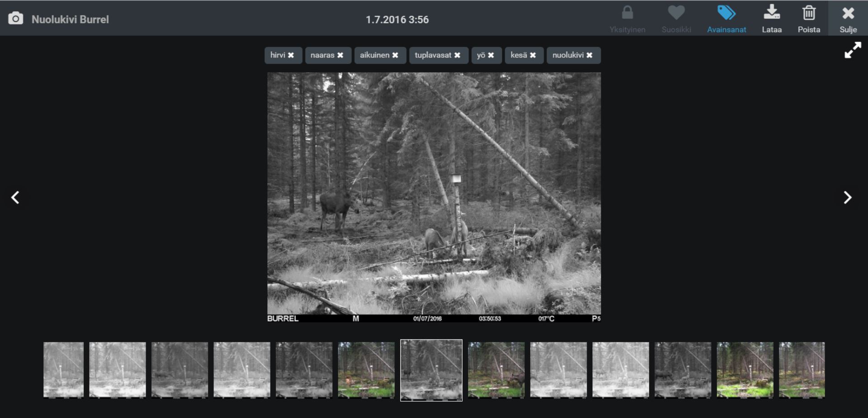Open the twelfth color forest thumbnail

[x=745, y=370]
